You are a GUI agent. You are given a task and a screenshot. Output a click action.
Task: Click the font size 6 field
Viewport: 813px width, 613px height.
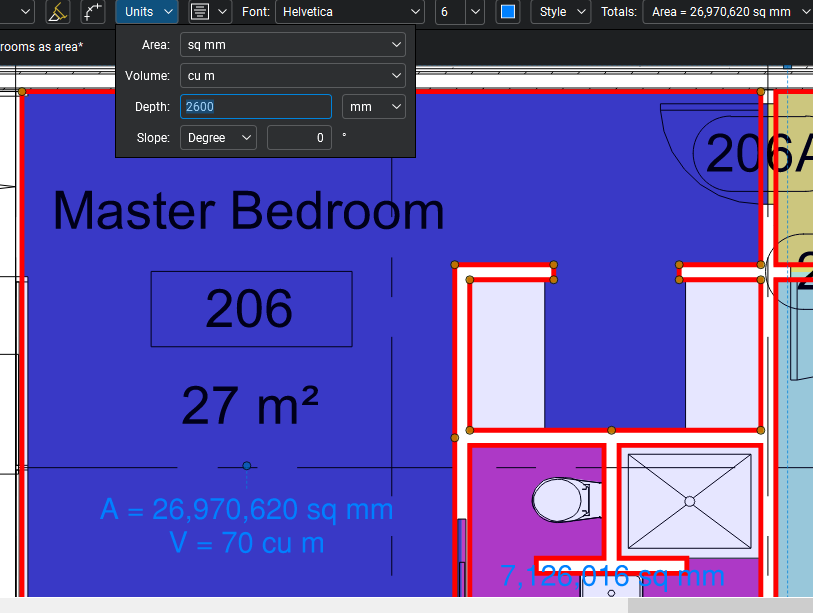point(450,12)
